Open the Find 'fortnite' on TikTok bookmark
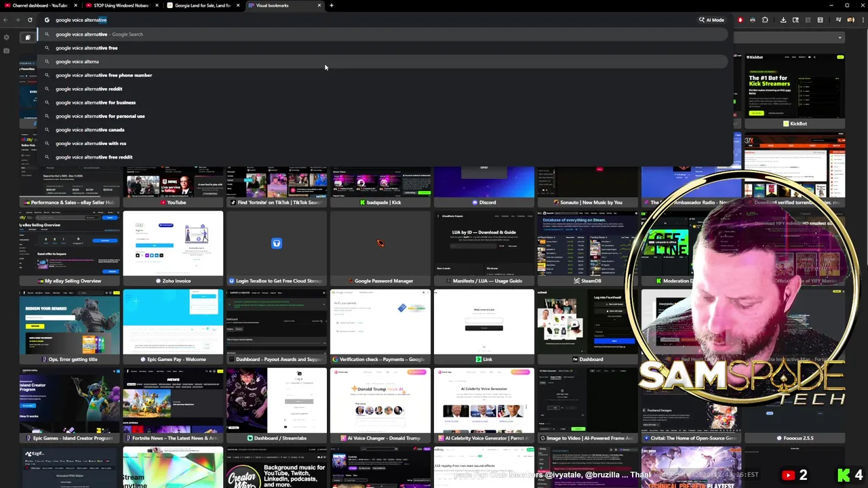Viewport: 868px width, 488px height. [277, 186]
